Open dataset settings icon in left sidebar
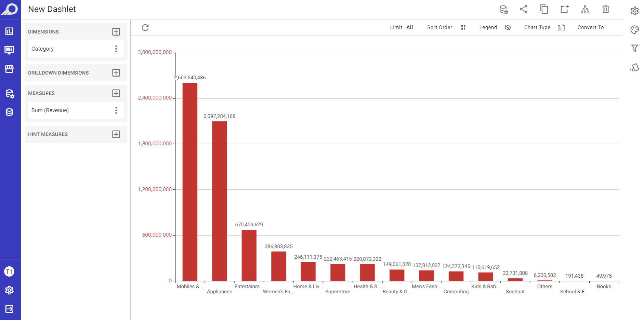The width and height of the screenshot is (644, 320). tap(10, 94)
